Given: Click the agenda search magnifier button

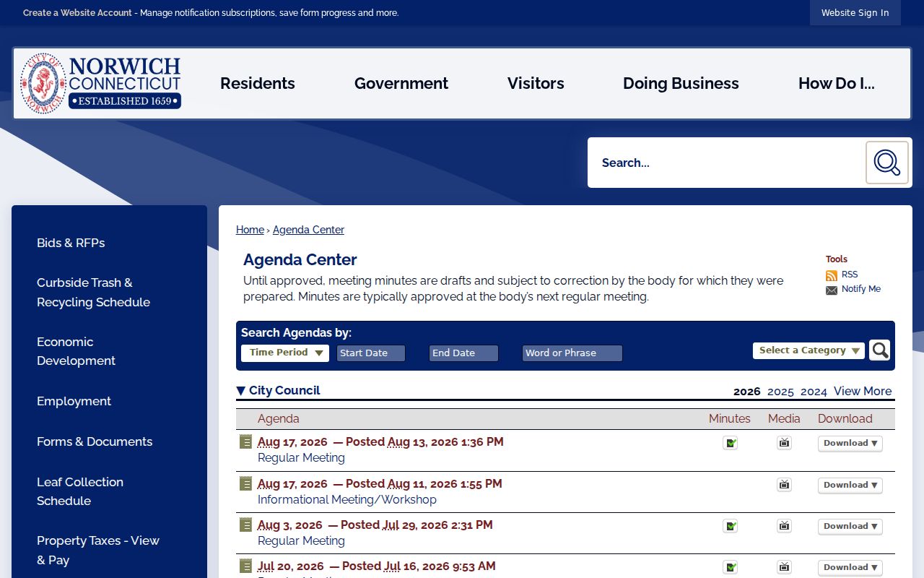Looking at the screenshot, I should point(879,350).
